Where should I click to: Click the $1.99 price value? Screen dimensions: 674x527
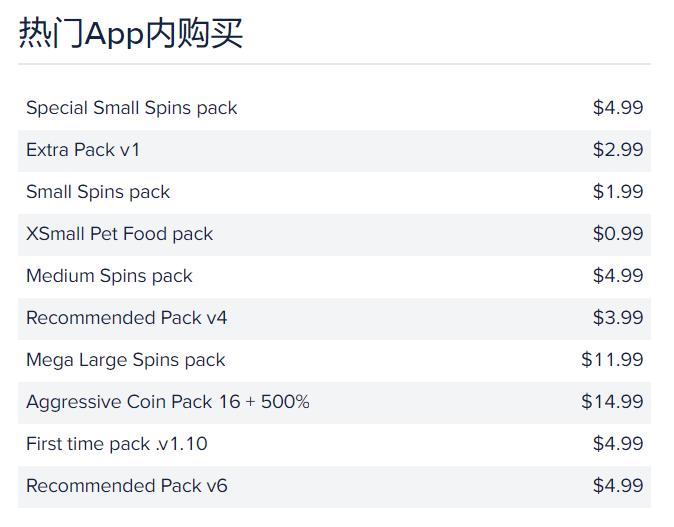tap(617, 192)
